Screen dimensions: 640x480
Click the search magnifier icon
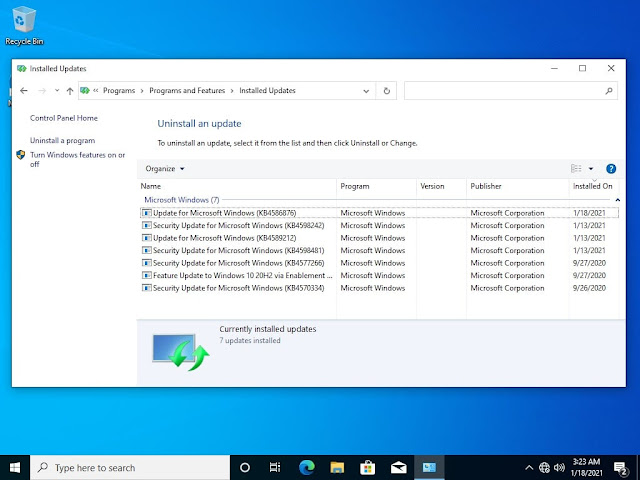(609, 91)
